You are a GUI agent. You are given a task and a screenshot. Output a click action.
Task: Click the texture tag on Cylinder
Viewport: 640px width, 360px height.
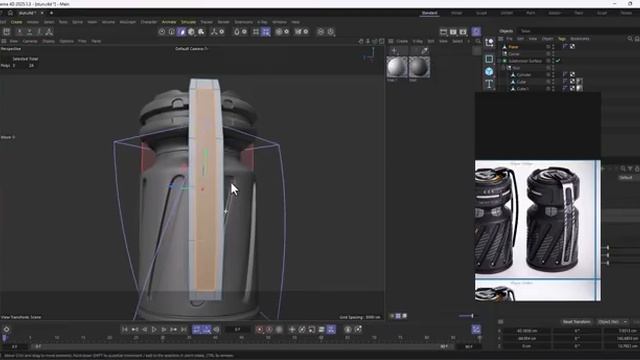pyautogui.click(x=572, y=75)
